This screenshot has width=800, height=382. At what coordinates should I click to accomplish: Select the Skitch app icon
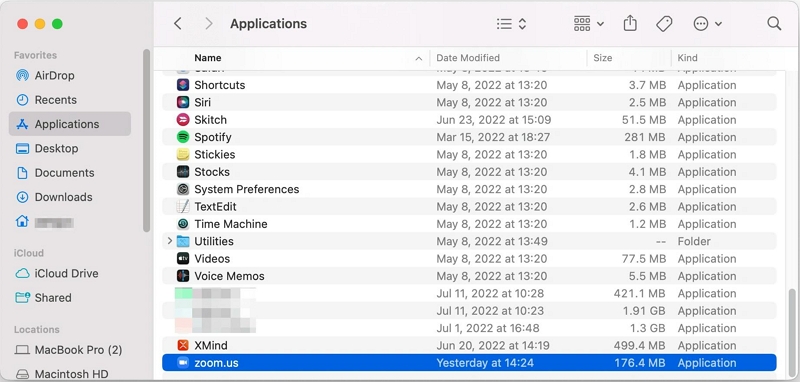coord(183,120)
